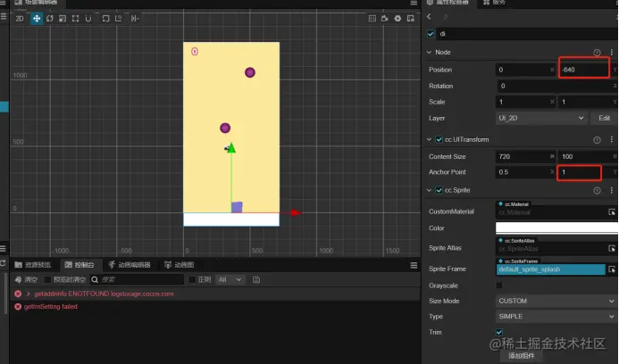Disable the cc.Sprite component checkbox

point(439,190)
